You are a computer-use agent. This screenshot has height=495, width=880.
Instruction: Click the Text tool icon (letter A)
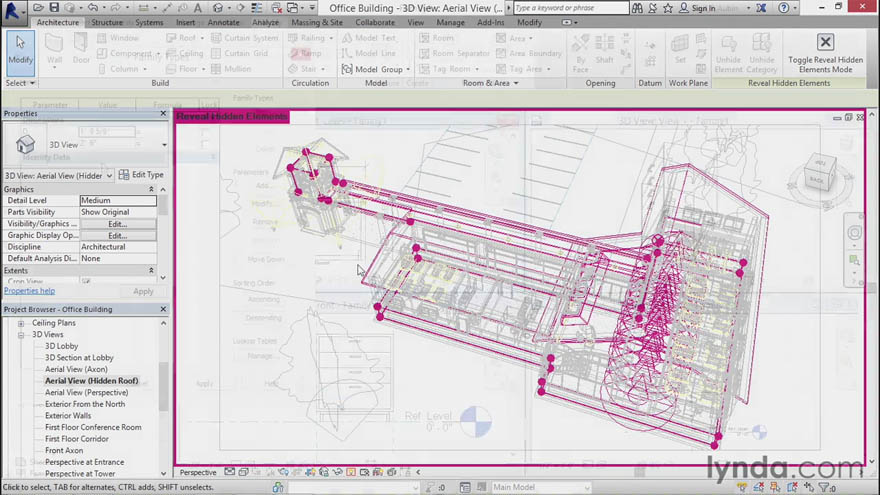click(x=198, y=7)
